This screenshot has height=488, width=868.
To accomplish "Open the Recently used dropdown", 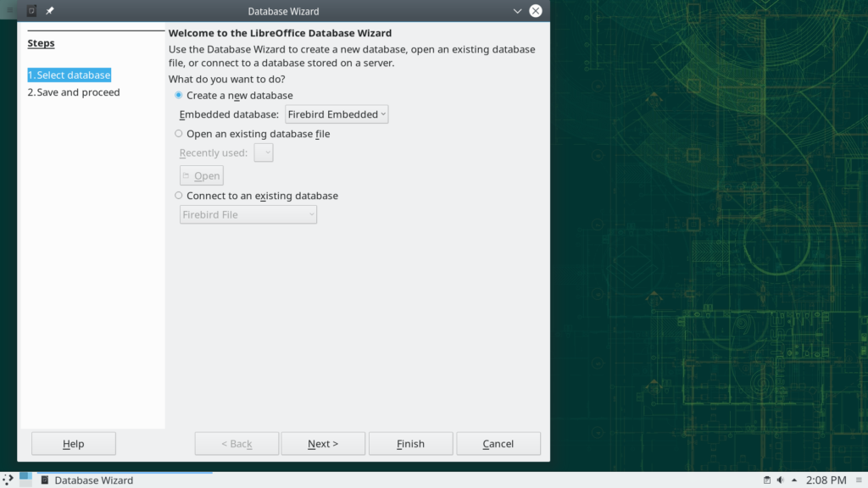I will [264, 153].
